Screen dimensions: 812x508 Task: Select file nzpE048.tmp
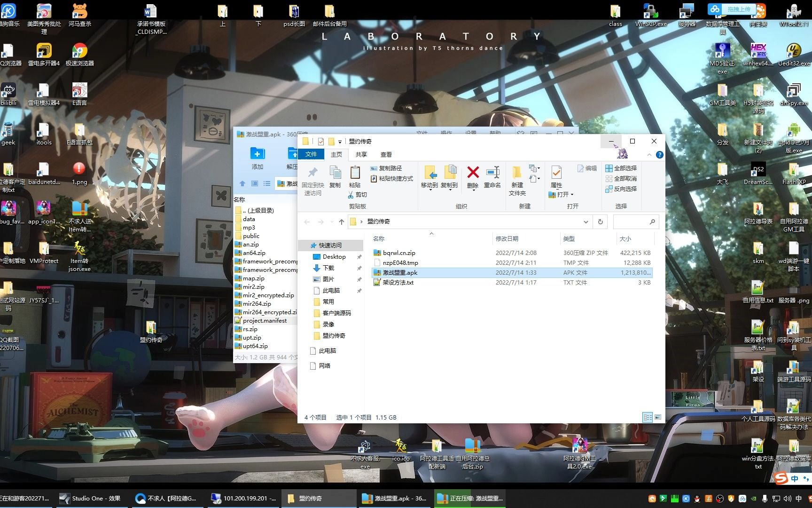point(512,263)
